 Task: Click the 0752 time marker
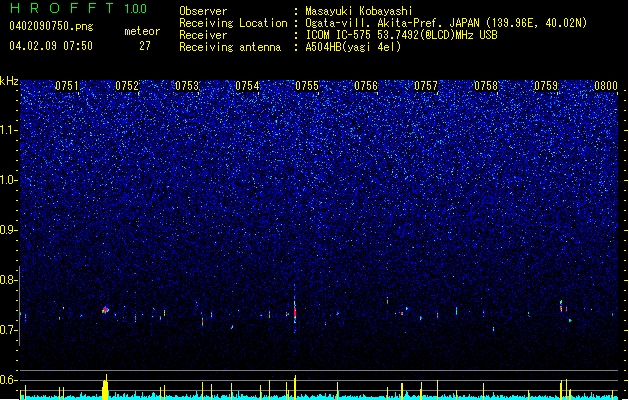point(127,86)
